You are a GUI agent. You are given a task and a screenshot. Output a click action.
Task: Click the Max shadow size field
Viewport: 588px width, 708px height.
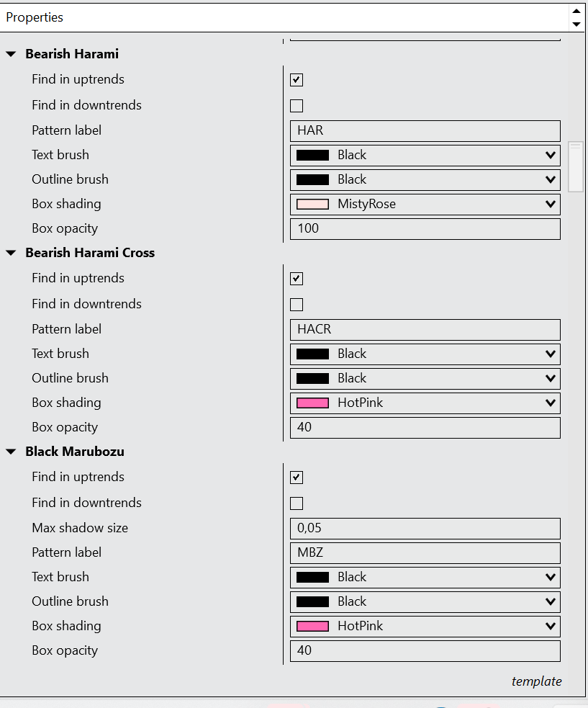[425, 528]
